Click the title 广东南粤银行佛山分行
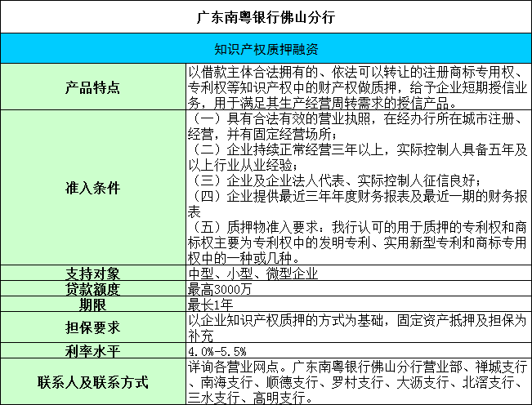Viewport: 532px width, 405px height. (266, 17)
